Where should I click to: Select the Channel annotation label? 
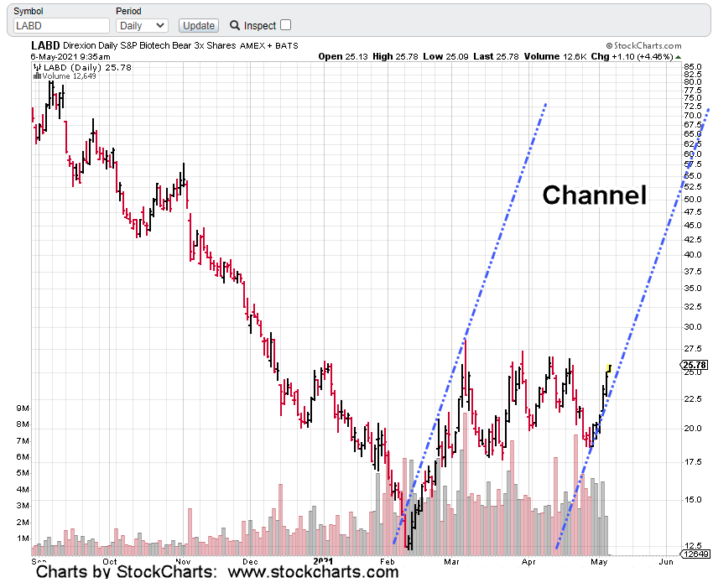click(594, 195)
